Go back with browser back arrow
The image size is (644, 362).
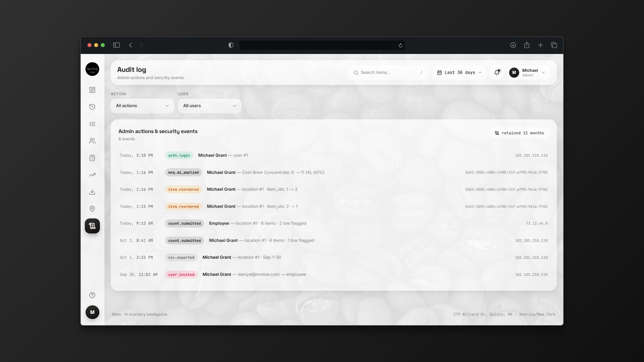coord(130,45)
